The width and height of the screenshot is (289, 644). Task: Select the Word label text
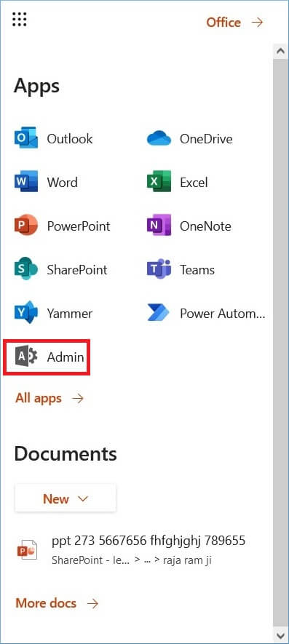tap(62, 183)
